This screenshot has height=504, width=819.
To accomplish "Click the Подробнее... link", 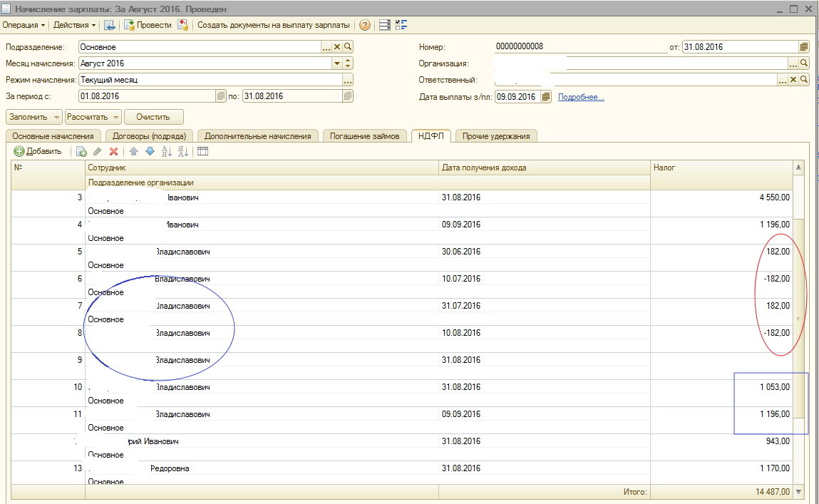I will (581, 97).
